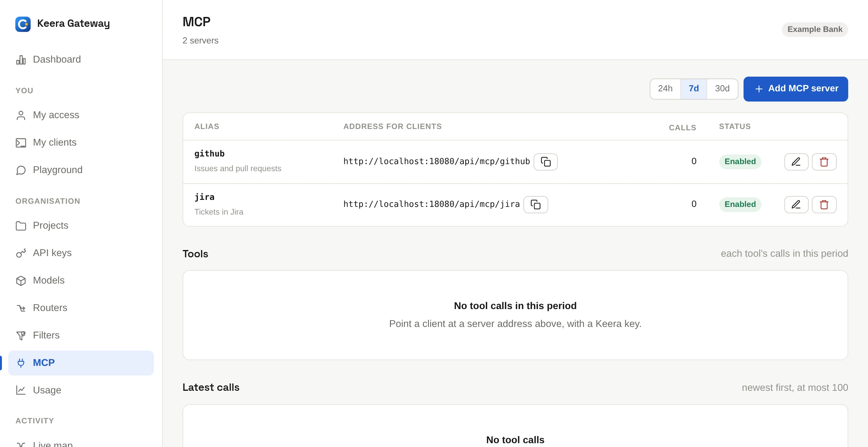Screen dimensions: 868x447
Task: Click the ALIAS column header
Action: coord(207,126)
